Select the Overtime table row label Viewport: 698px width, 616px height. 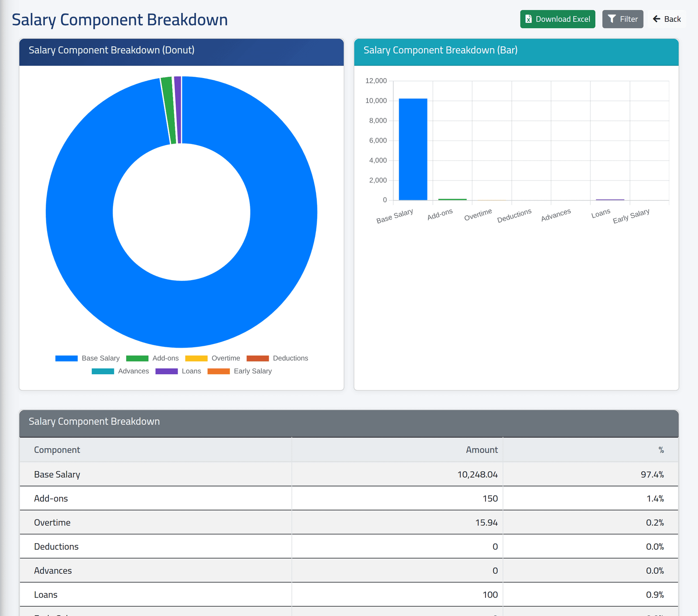52,522
